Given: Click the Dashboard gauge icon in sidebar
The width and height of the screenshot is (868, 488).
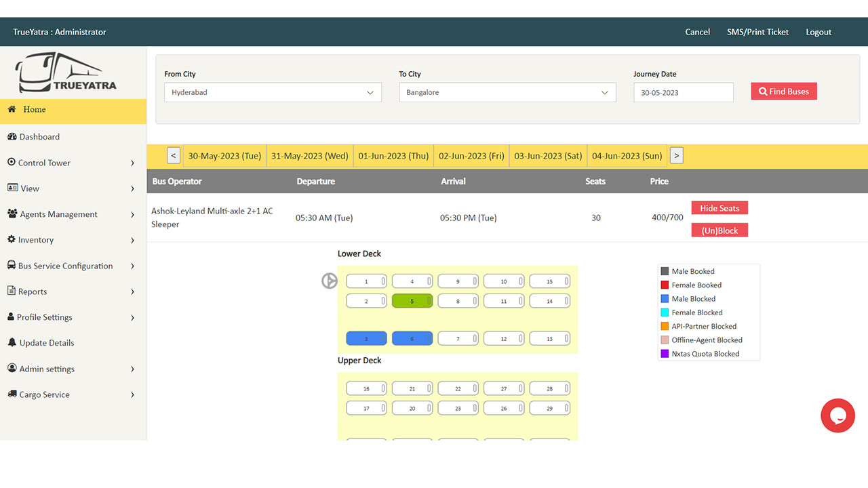Looking at the screenshot, I should point(12,137).
